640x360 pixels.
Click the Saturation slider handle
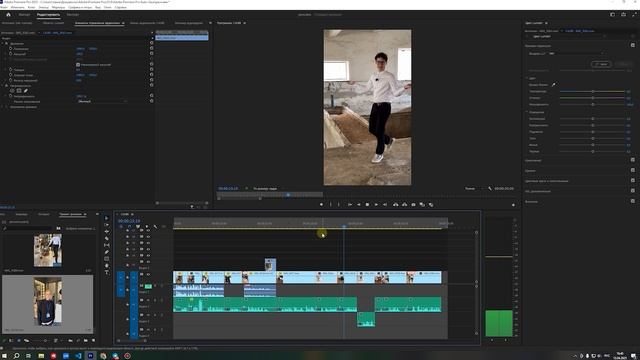[593, 104]
